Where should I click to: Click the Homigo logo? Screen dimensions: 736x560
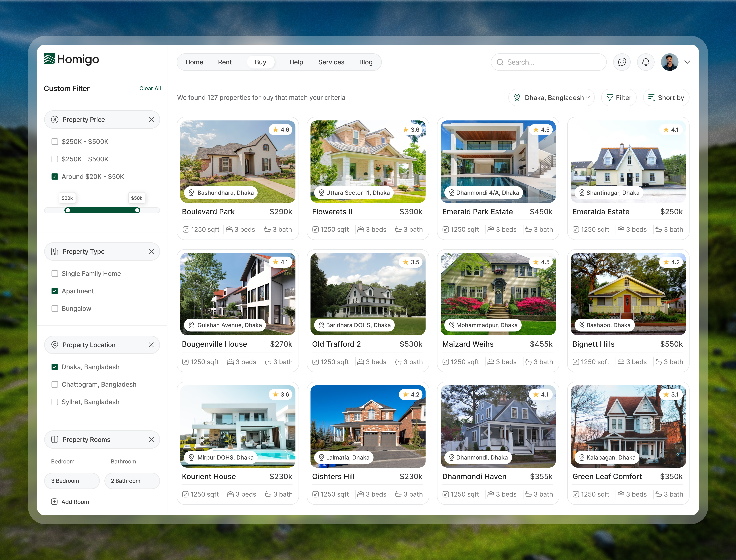(71, 59)
